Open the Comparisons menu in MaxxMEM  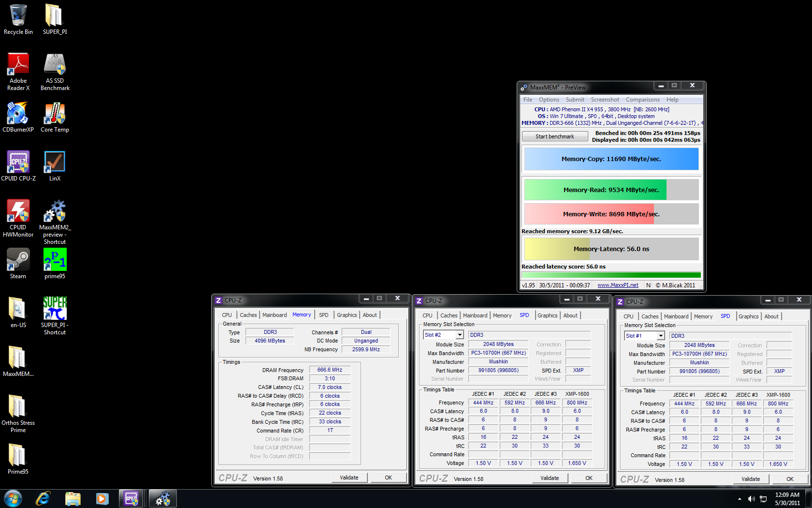tap(643, 100)
